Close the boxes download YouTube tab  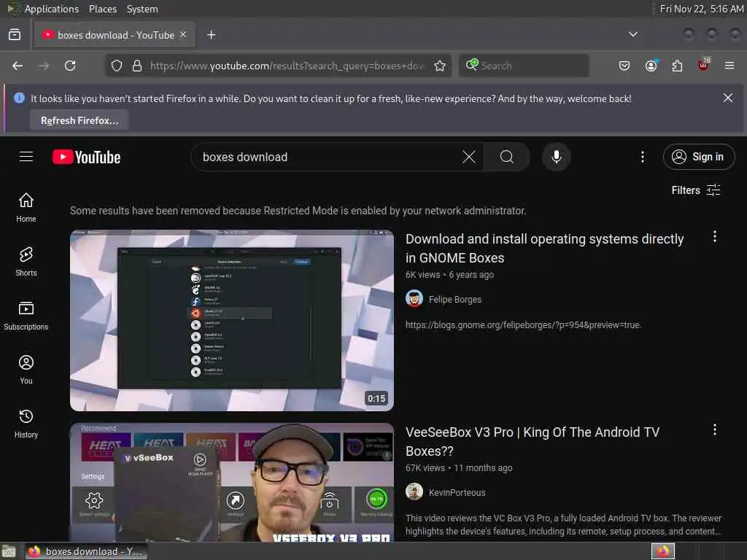[x=183, y=35]
